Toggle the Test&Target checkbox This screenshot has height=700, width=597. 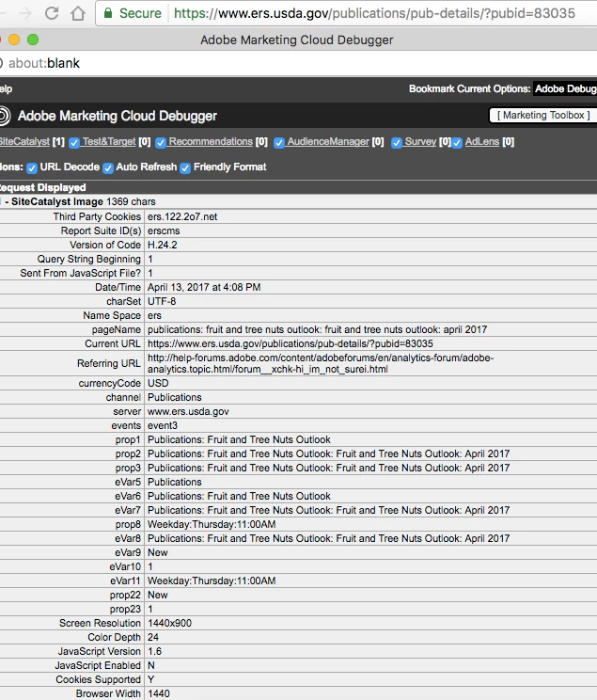coord(74,142)
